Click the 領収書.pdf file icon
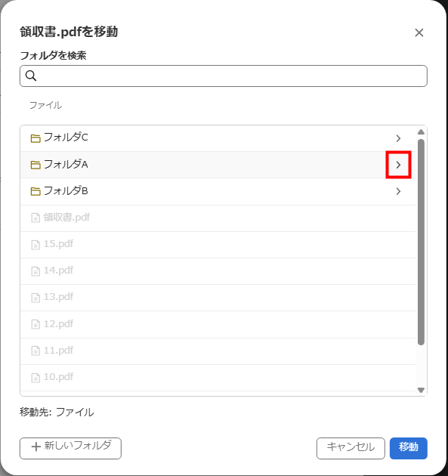This screenshot has height=476, width=448. click(x=36, y=218)
